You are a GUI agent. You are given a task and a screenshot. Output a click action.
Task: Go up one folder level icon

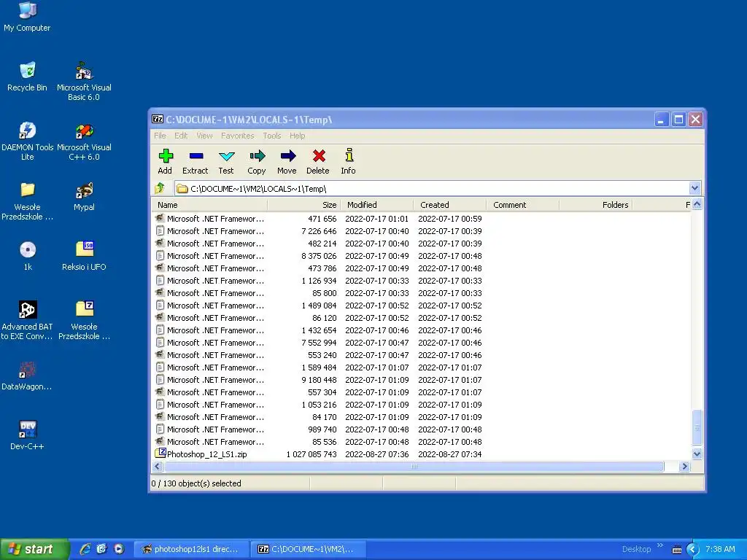160,188
